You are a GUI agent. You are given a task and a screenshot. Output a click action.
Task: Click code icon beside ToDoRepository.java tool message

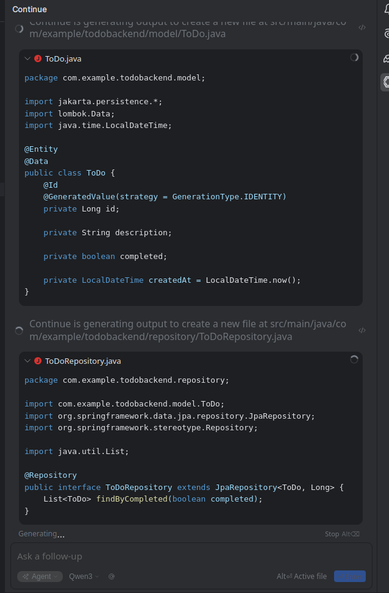coord(362,330)
